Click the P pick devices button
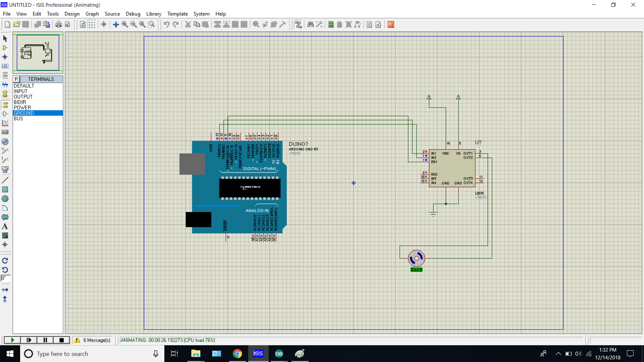 [16, 79]
